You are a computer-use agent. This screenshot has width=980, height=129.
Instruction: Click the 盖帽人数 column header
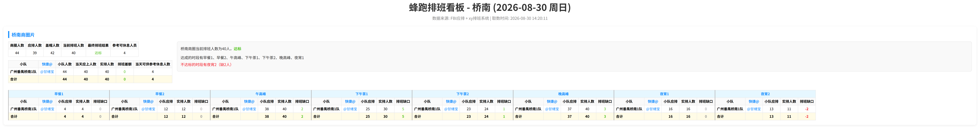(x=53, y=46)
